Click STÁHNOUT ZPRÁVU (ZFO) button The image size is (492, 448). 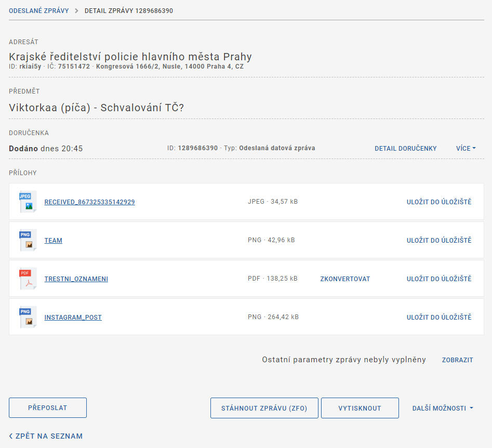(264, 408)
